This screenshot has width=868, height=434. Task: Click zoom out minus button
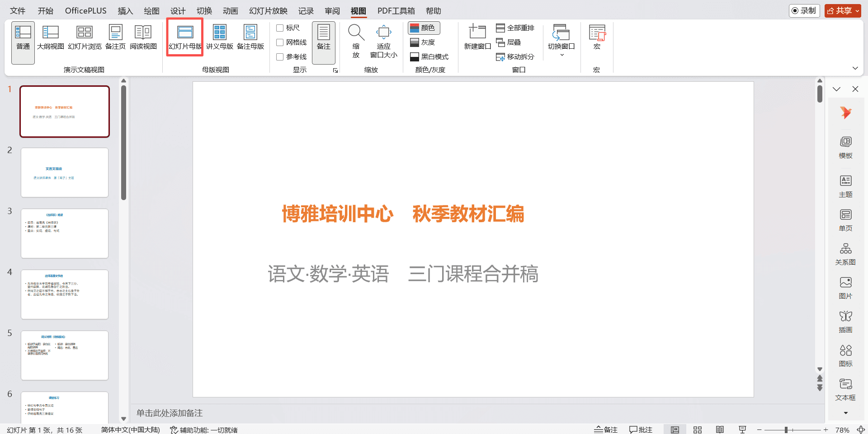coord(759,430)
